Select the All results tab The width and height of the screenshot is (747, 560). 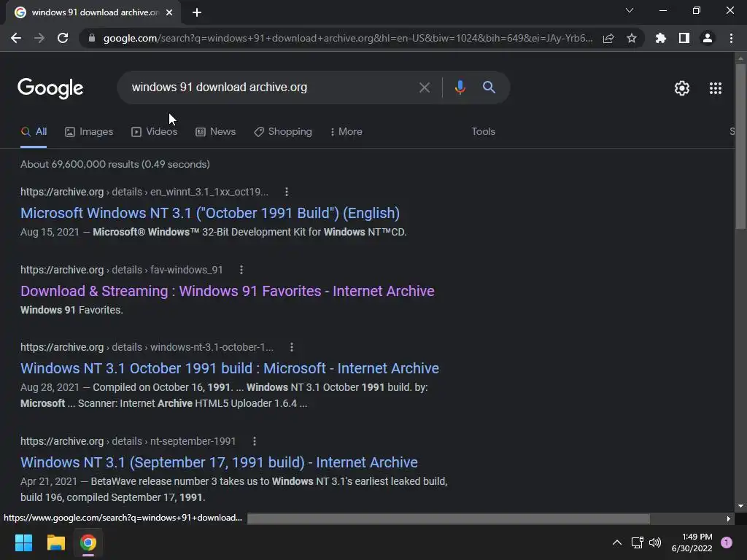coord(34,132)
